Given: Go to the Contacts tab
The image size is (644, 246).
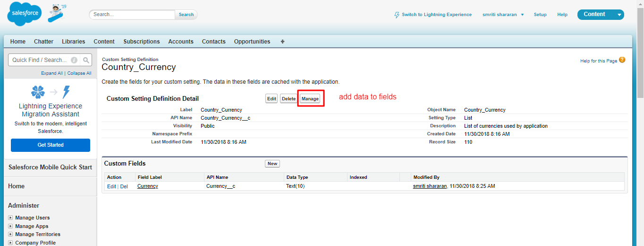Looking at the screenshot, I should (x=214, y=42).
